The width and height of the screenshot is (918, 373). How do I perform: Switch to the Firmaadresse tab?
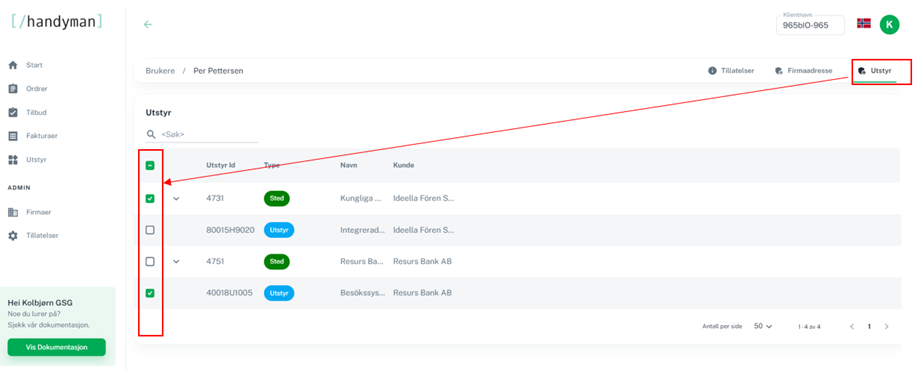(803, 71)
